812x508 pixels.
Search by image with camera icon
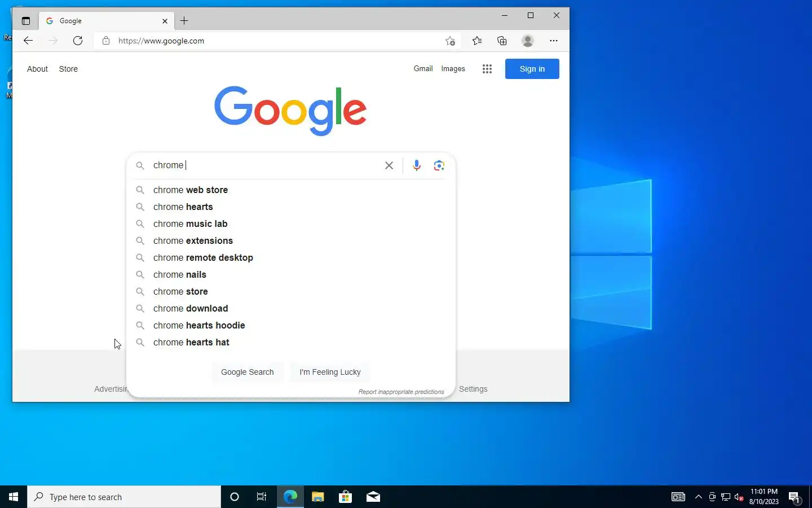coord(439,165)
